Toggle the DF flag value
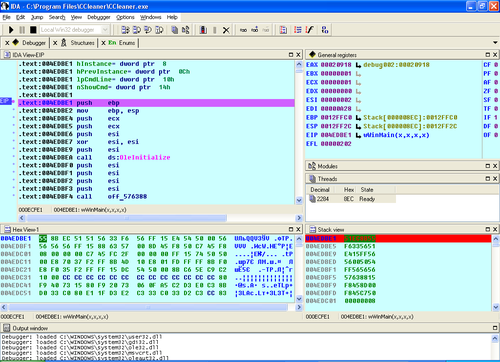The image size is (500, 362). coord(496,126)
